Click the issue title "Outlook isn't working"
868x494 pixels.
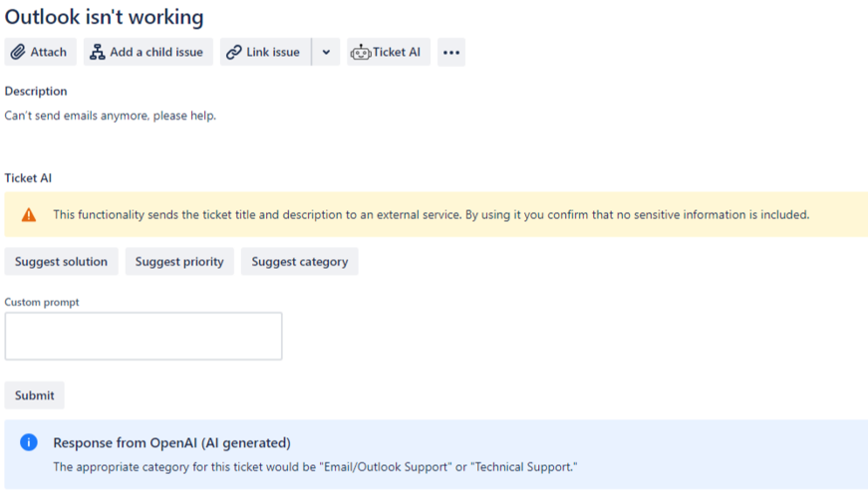(104, 17)
